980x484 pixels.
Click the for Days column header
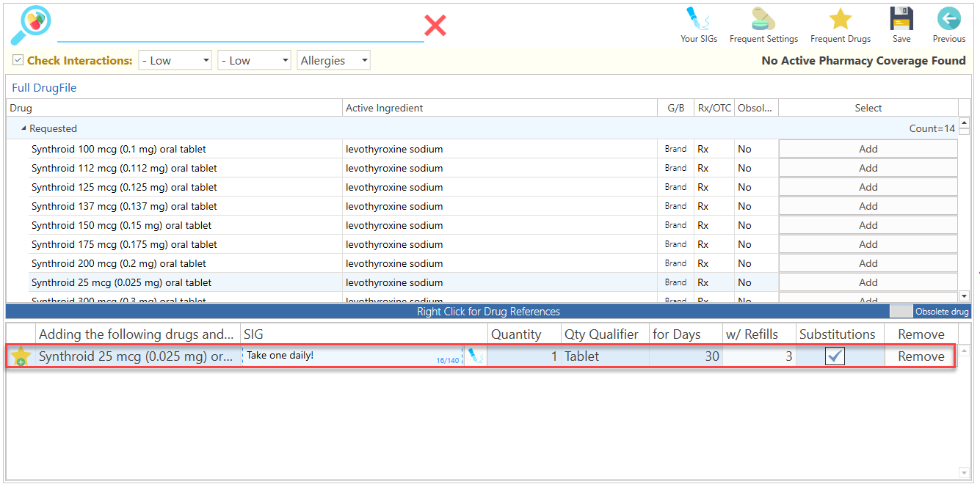pyautogui.click(x=686, y=334)
